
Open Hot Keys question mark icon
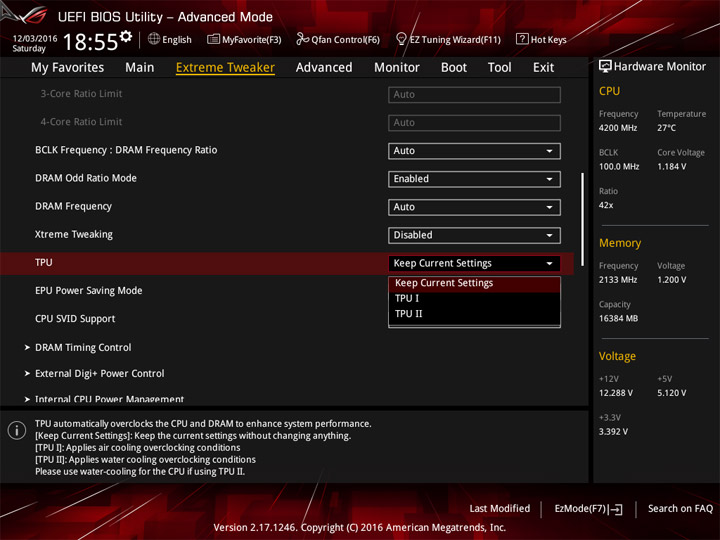[522, 39]
